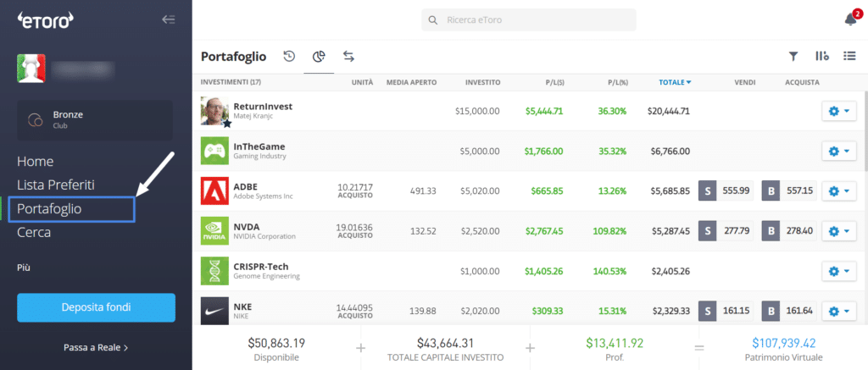Switch to list view icon
Viewport: 868px width, 370px height.
(849, 56)
